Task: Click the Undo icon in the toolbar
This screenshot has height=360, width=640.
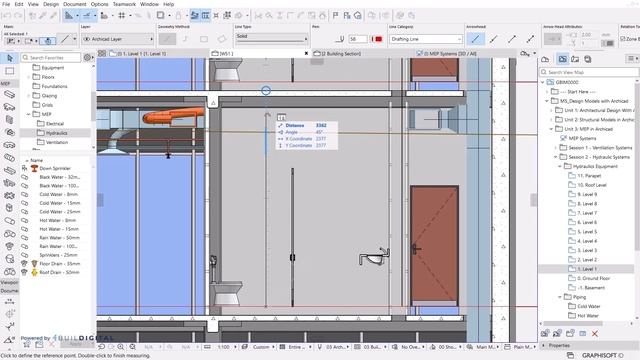Action: click(x=7, y=16)
